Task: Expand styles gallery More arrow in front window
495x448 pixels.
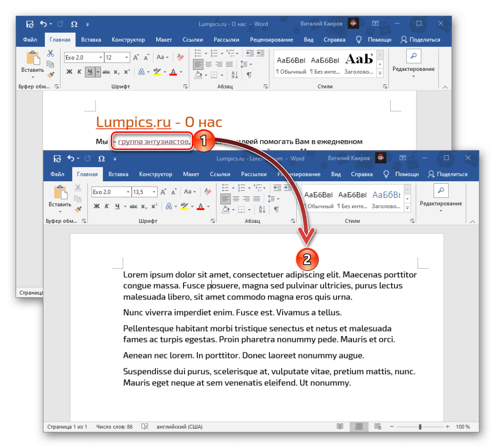Action: click(x=408, y=208)
